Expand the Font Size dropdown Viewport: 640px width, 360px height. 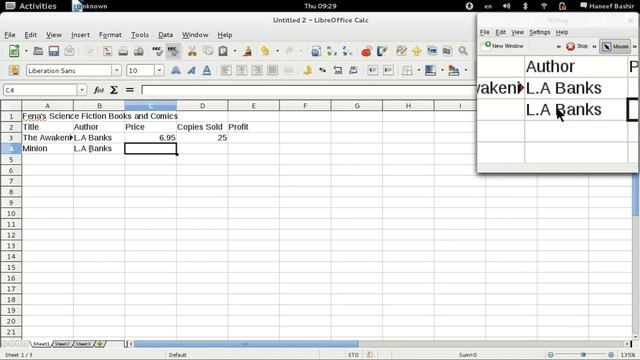(x=159, y=70)
